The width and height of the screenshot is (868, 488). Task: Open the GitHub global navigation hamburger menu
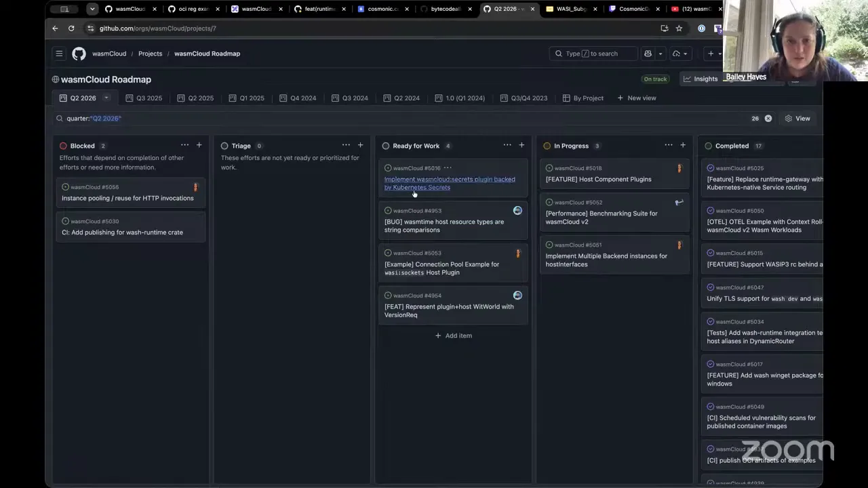(59, 54)
